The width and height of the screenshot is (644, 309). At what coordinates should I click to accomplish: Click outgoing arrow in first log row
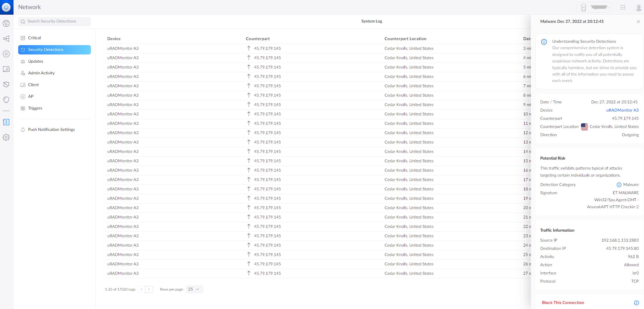click(249, 48)
